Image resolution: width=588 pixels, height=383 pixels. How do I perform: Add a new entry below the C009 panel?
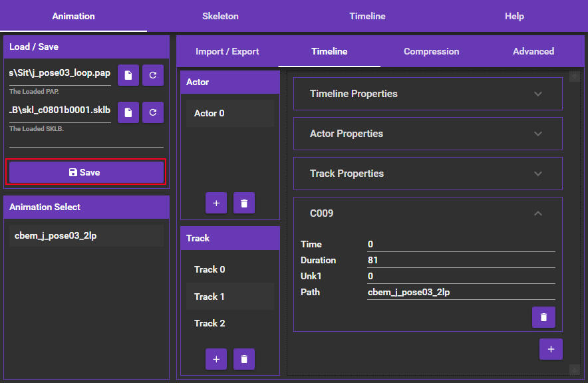(551, 349)
